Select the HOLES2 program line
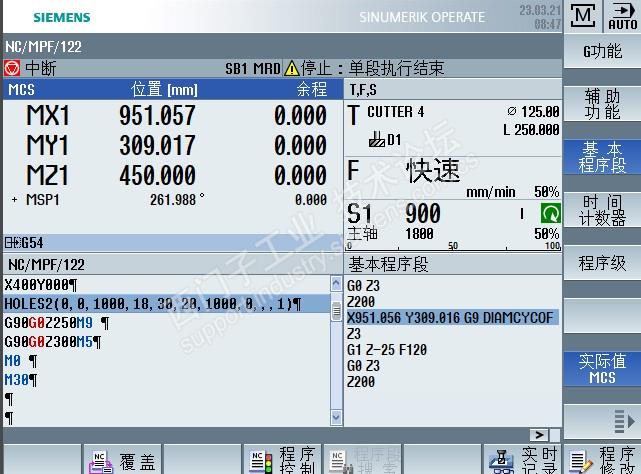The height and width of the screenshot is (474, 641). 167,304
